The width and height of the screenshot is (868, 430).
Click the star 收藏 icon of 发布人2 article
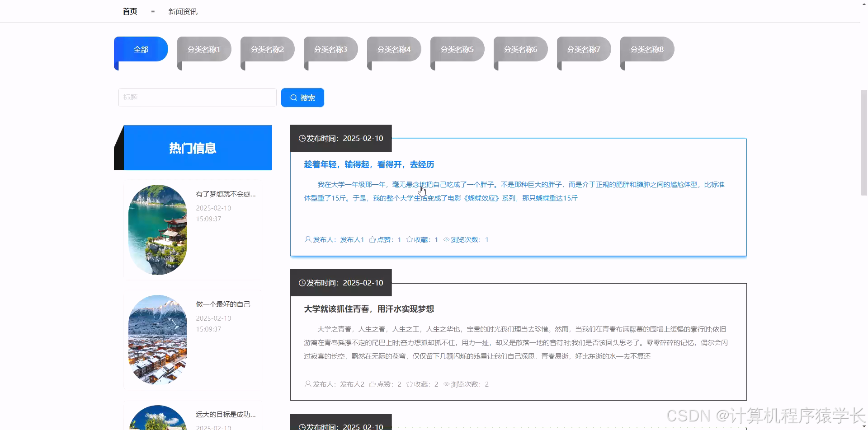[x=410, y=384]
